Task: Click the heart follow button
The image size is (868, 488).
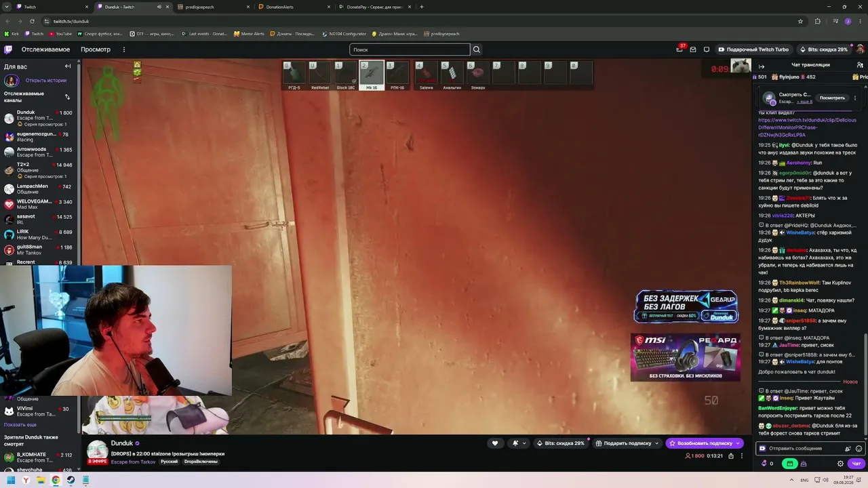Action: pyautogui.click(x=495, y=443)
